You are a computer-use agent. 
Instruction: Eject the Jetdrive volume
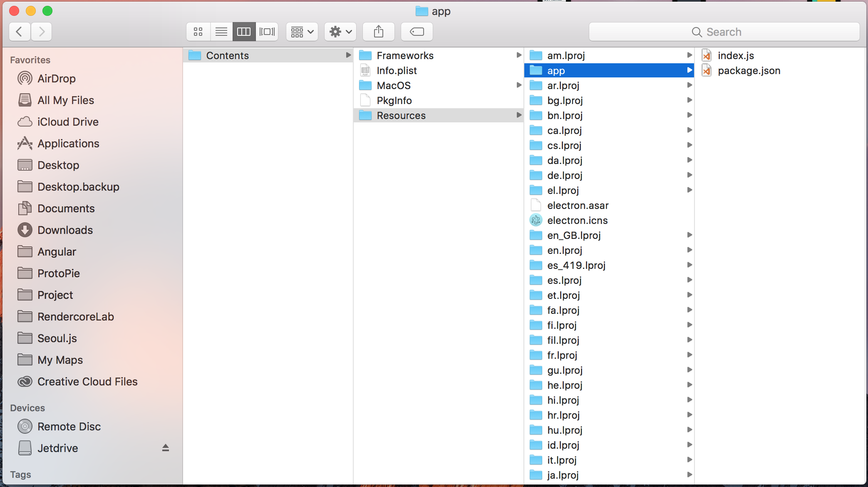[165, 448]
